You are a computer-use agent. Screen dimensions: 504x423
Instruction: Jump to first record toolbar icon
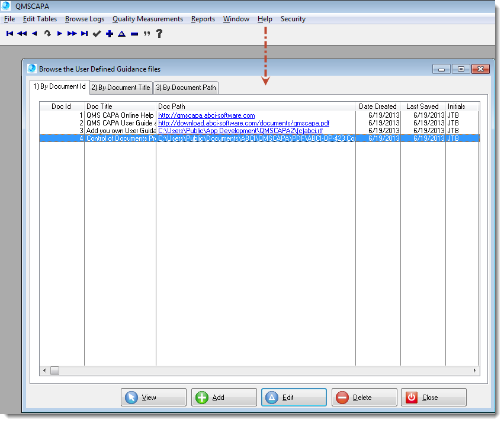(x=9, y=34)
